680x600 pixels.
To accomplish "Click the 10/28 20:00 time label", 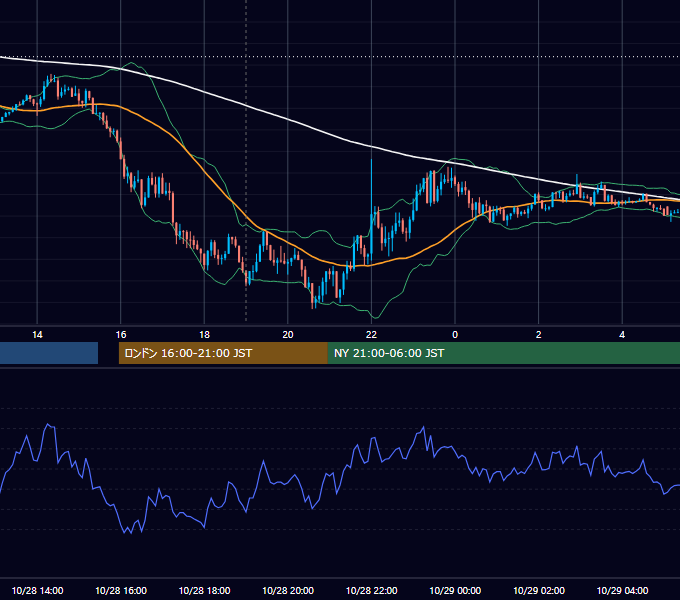I will click(x=288, y=590).
